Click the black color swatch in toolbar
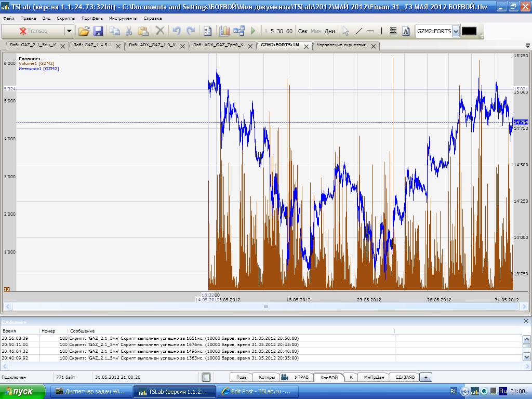 point(469,31)
